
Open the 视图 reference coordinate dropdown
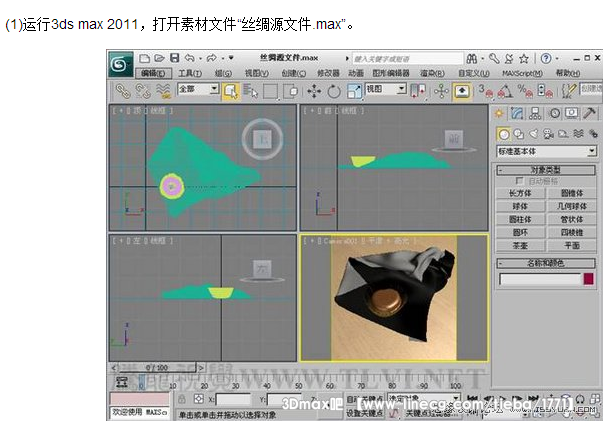coord(385,89)
